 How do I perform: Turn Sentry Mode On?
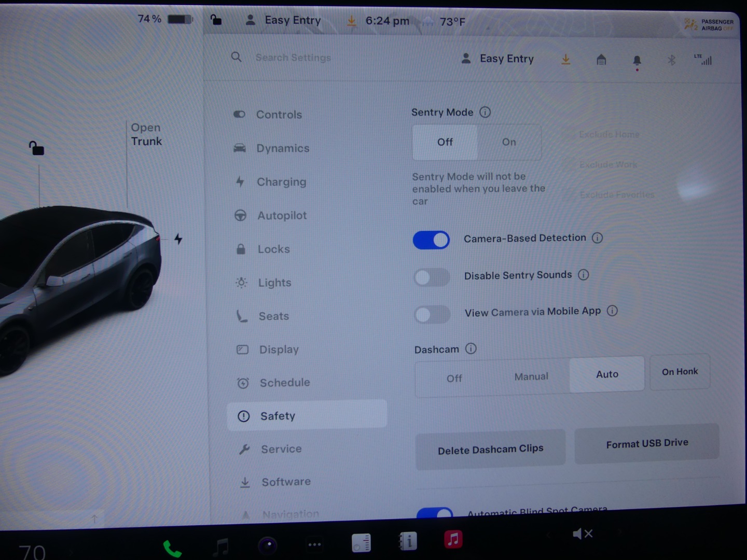click(509, 142)
